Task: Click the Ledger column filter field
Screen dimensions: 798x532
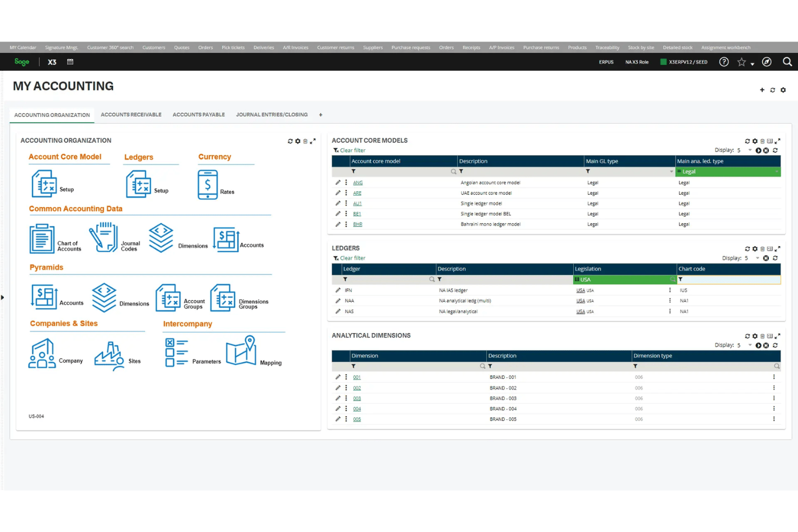Action: click(x=389, y=280)
